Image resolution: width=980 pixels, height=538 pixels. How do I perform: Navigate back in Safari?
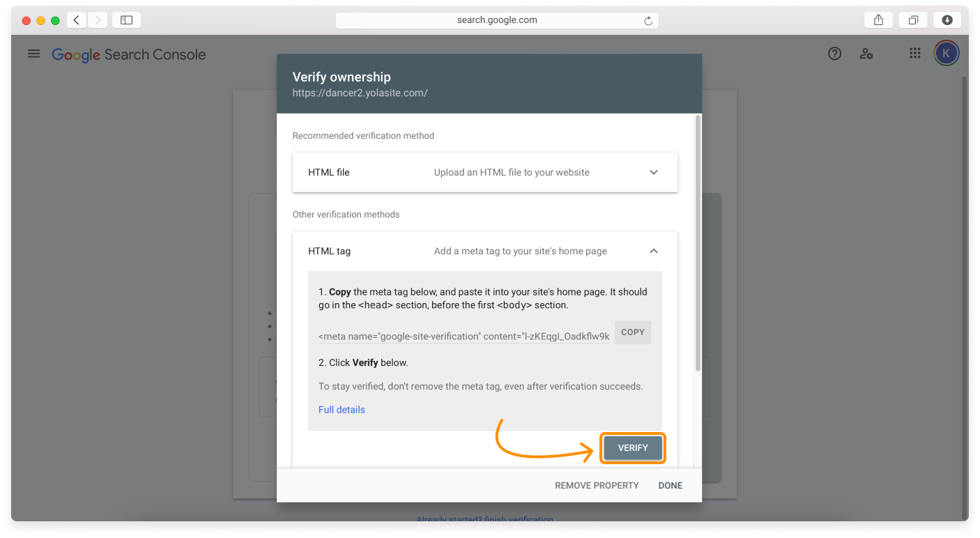pyautogui.click(x=77, y=20)
